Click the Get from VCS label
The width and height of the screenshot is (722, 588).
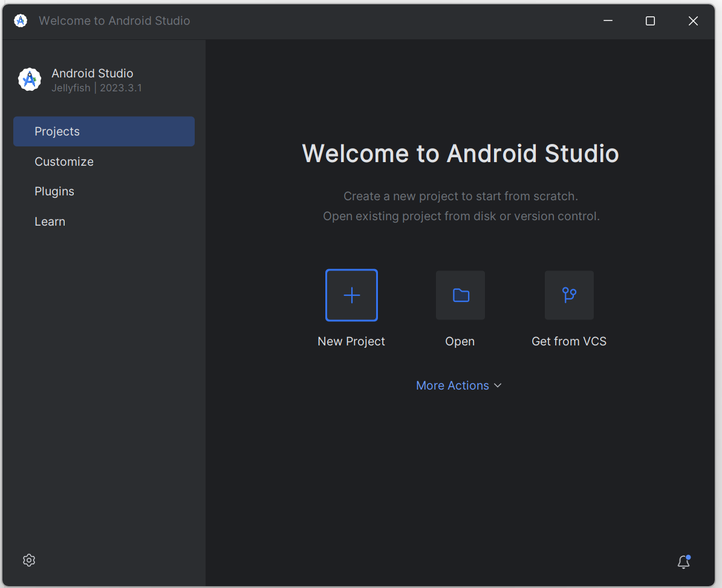coord(569,341)
